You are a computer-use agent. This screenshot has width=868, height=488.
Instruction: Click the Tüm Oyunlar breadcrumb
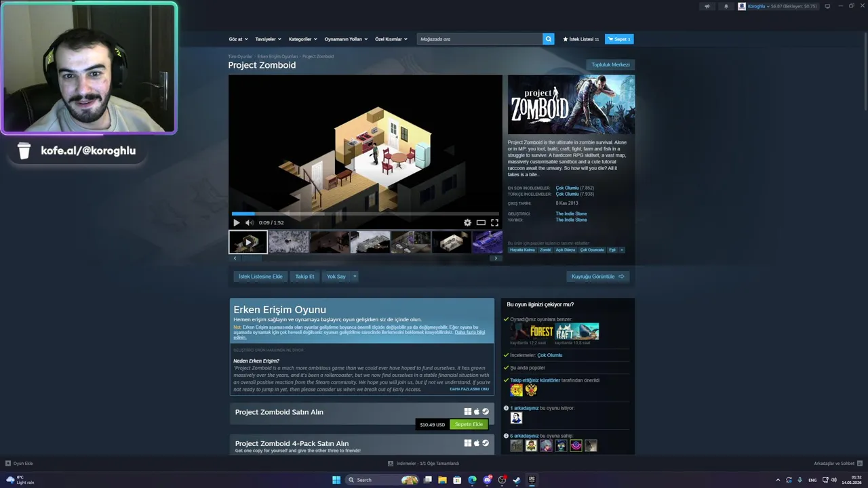click(240, 56)
